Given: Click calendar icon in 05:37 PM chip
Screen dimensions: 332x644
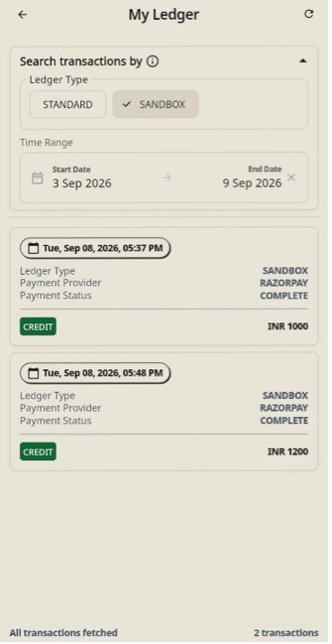Looking at the screenshot, I should 32,248.
